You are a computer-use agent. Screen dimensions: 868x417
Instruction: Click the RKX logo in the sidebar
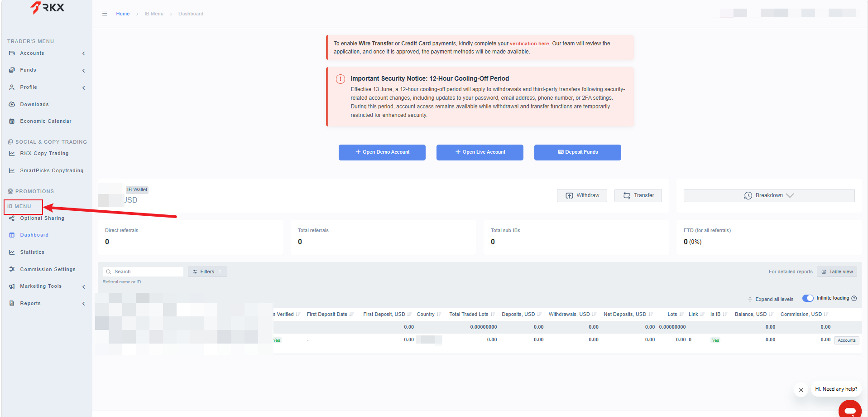pyautogui.click(x=48, y=8)
